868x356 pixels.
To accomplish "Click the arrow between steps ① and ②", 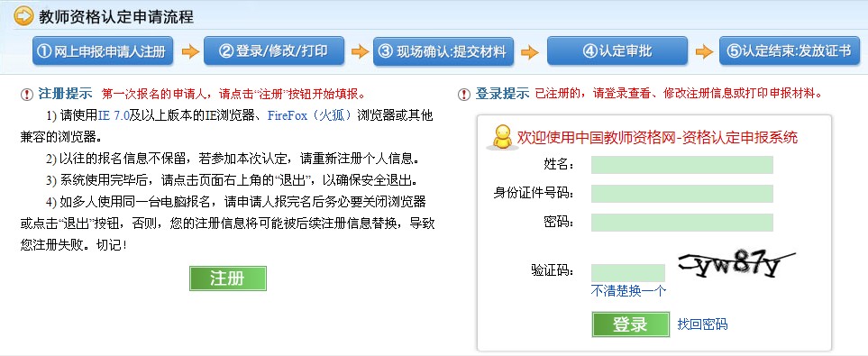I will 190,52.
